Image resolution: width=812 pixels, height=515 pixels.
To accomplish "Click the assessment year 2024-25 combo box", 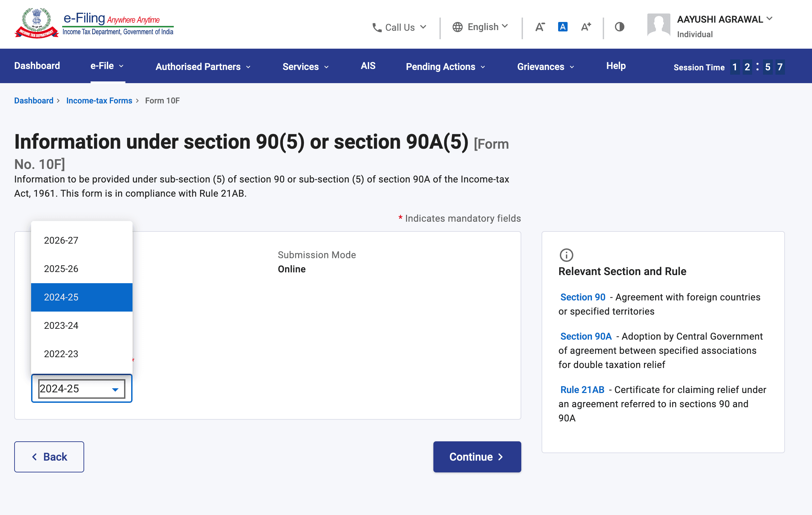I will click(81, 389).
